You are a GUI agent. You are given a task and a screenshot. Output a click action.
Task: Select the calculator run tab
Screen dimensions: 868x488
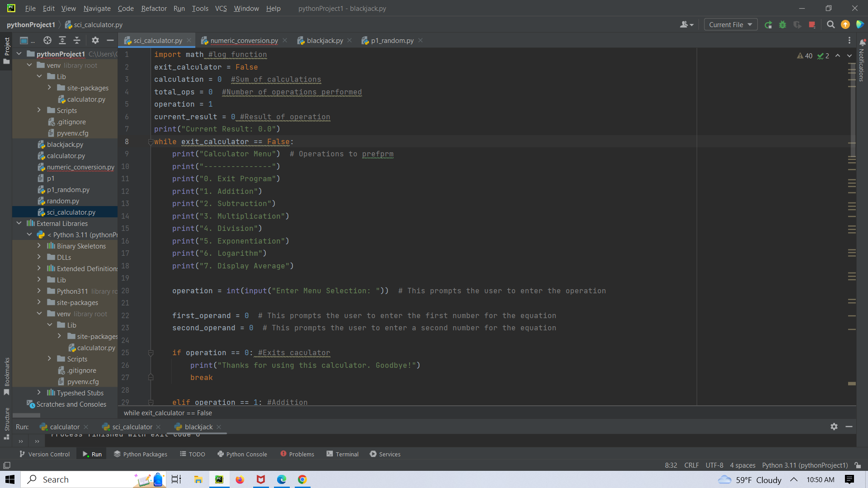64,427
